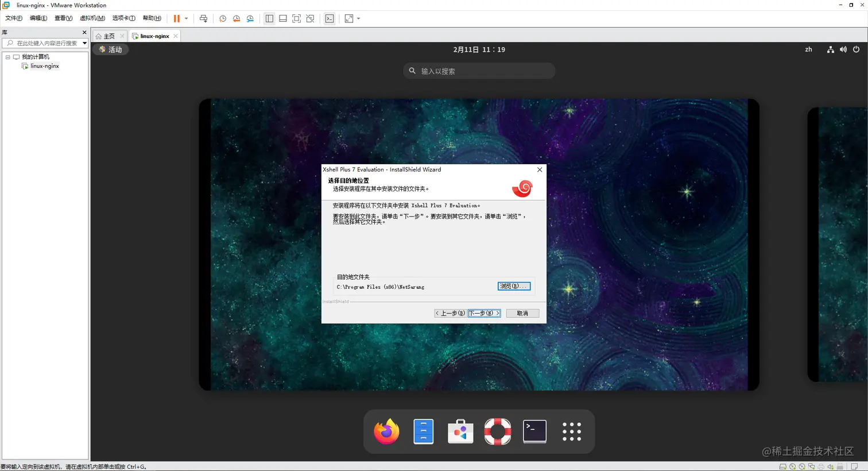Screen dimensions: 868x471
Task: Open the Help lifebuoy dock icon
Action: (498, 431)
